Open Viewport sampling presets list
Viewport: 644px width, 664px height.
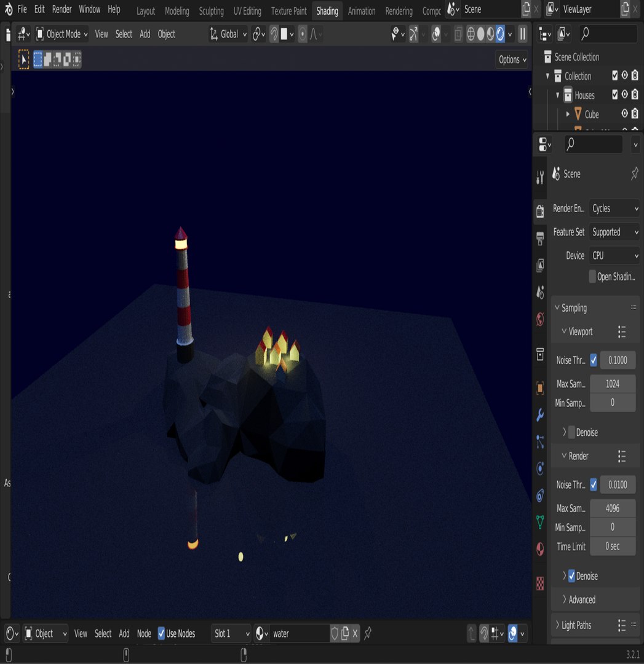621,331
